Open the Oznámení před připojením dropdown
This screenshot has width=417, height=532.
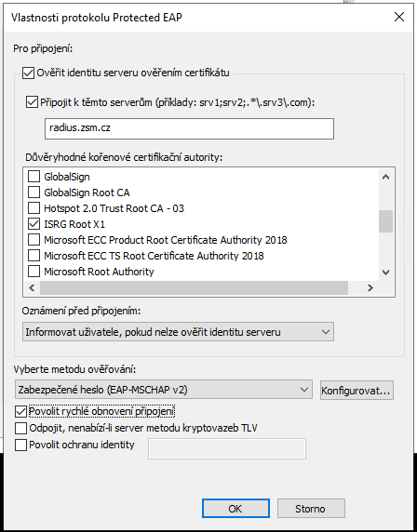click(178, 332)
